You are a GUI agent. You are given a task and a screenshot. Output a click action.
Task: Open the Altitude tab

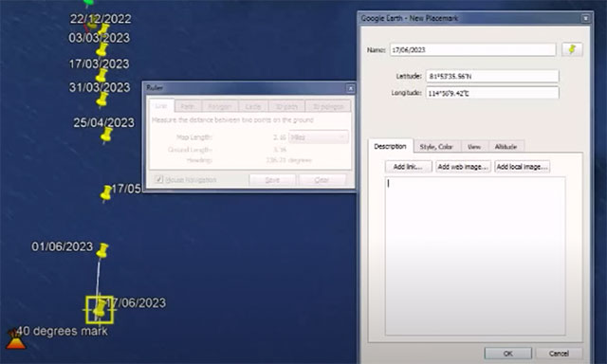506,147
